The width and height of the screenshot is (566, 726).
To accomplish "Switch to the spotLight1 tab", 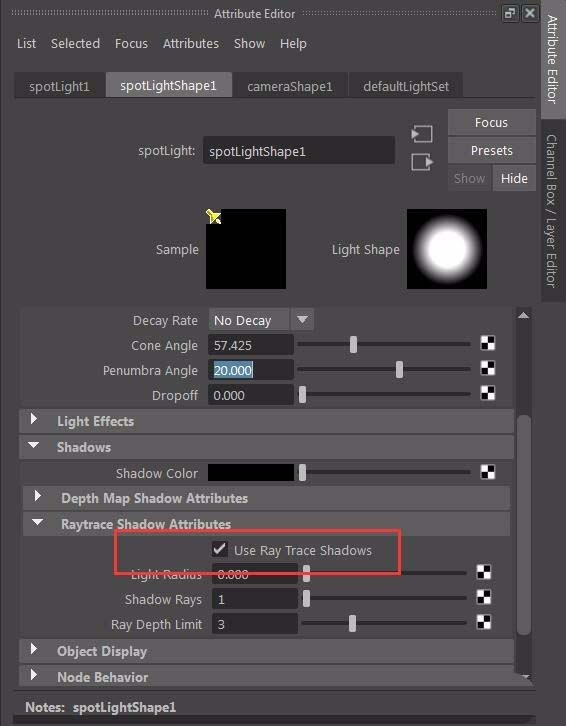I will pos(59,86).
